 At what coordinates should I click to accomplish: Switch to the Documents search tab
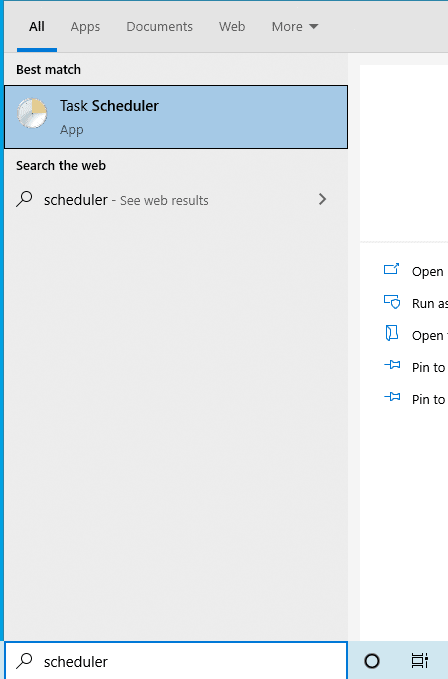[x=159, y=26]
